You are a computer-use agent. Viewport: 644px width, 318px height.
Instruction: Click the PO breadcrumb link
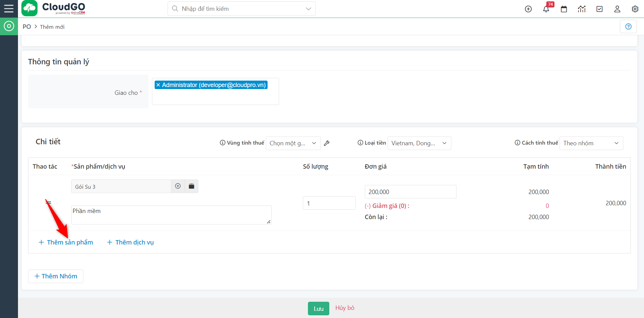coord(27,27)
